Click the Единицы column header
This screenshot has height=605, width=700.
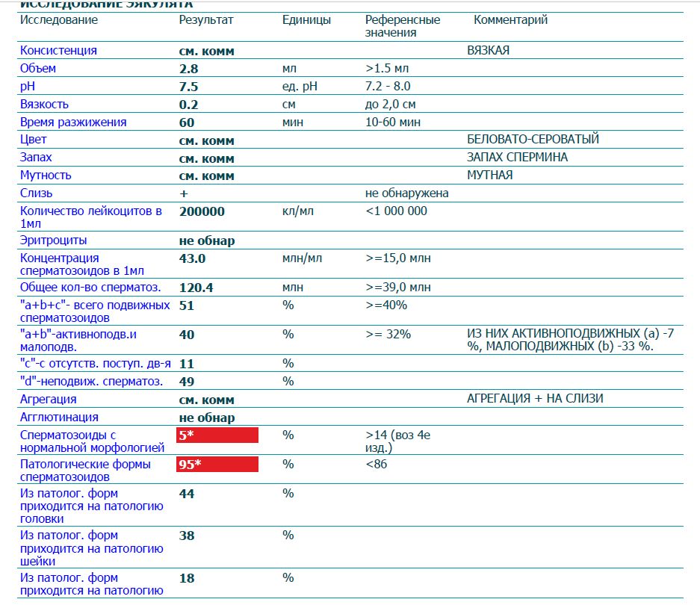tap(306, 20)
